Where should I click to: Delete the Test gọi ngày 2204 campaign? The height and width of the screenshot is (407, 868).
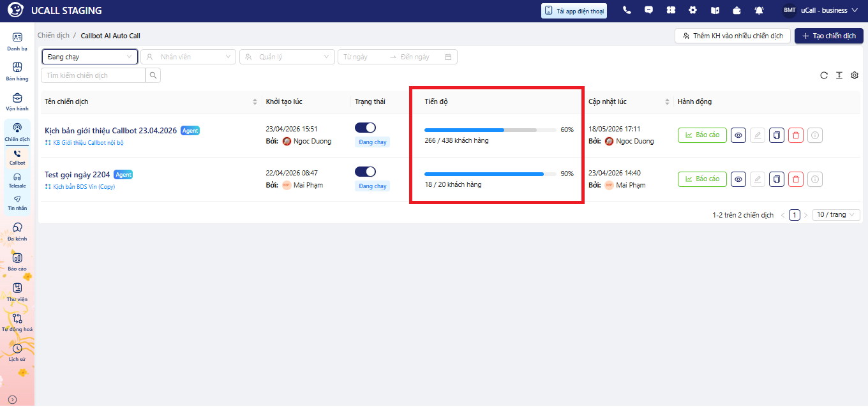point(795,179)
